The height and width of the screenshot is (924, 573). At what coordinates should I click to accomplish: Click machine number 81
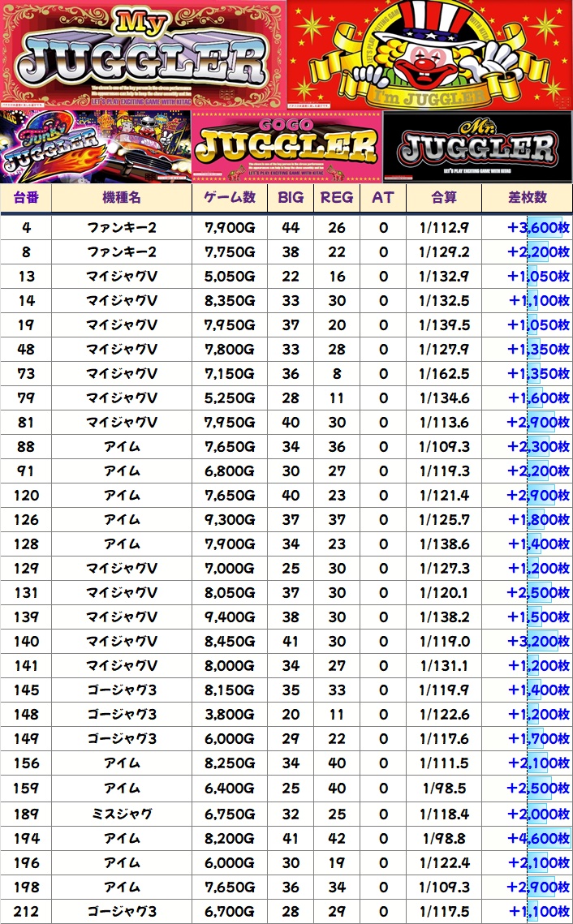pyautogui.click(x=26, y=423)
